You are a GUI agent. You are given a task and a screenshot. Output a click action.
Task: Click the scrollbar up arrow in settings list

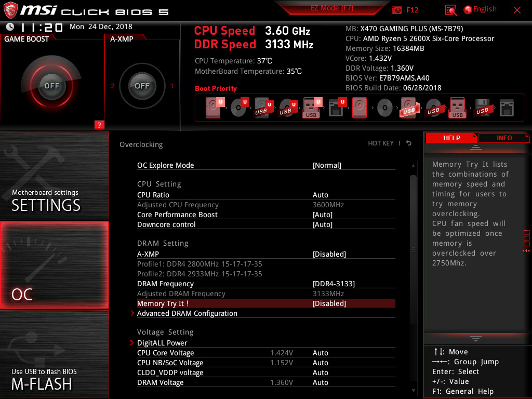point(413,166)
